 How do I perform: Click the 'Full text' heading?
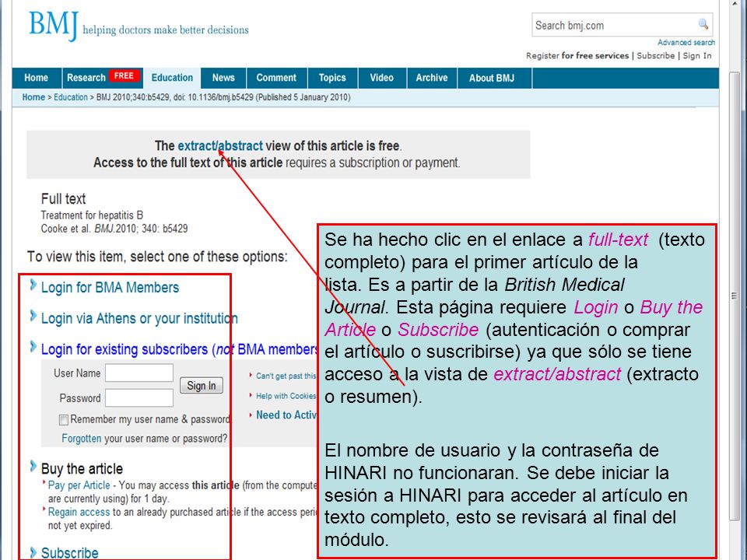[63, 198]
